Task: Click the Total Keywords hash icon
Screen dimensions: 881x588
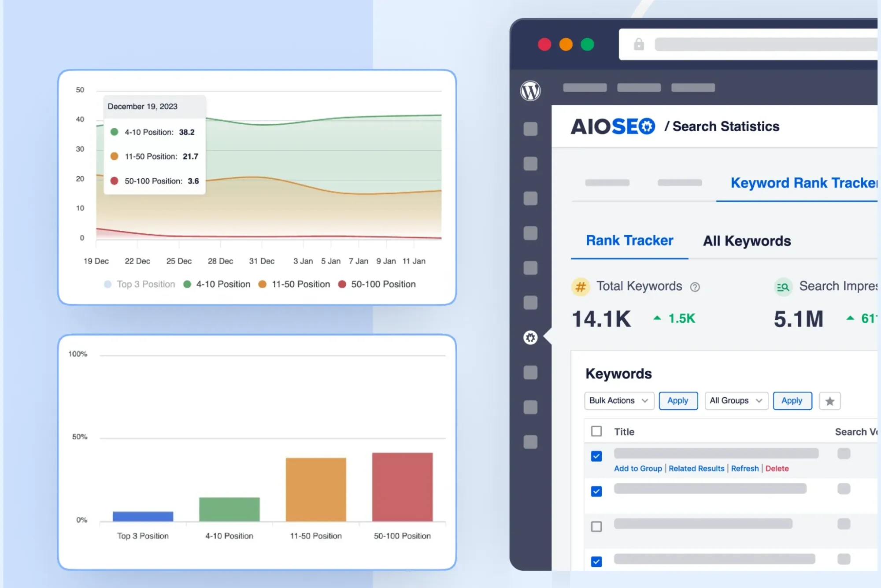Action: (x=581, y=287)
